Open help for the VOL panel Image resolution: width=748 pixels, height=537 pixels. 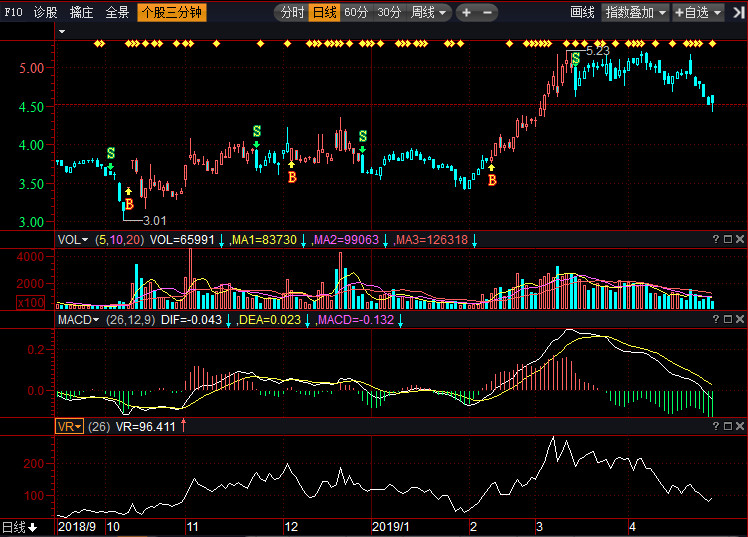tap(716, 239)
